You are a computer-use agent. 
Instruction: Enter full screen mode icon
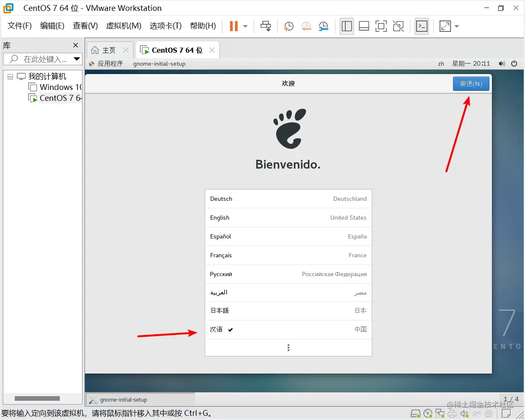click(381, 26)
